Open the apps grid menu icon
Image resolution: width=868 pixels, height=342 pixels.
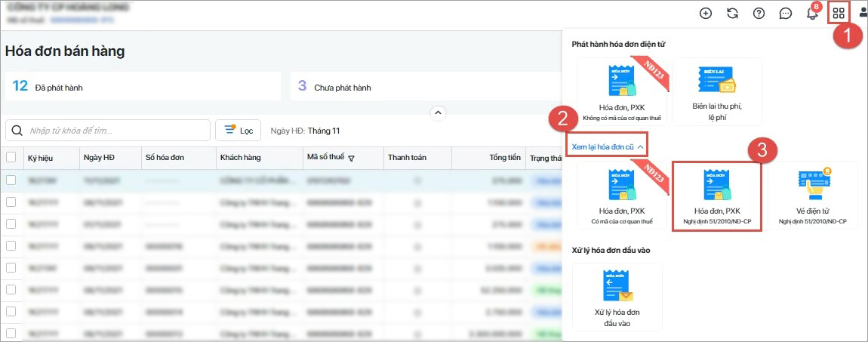pyautogui.click(x=839, y=14)
